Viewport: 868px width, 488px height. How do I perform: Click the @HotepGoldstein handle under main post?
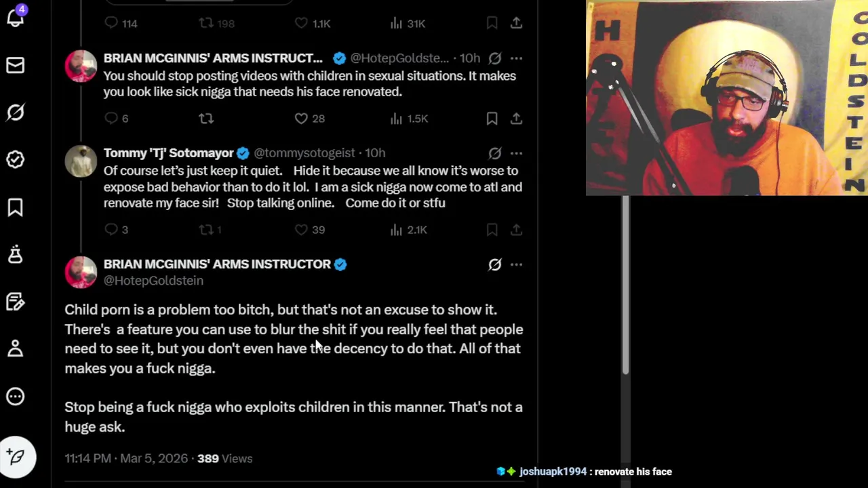click(x=153, y=281)
